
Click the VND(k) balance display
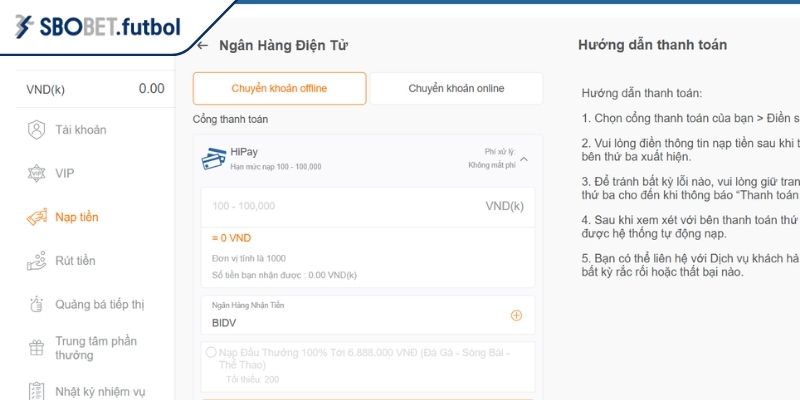pos(95,89)
